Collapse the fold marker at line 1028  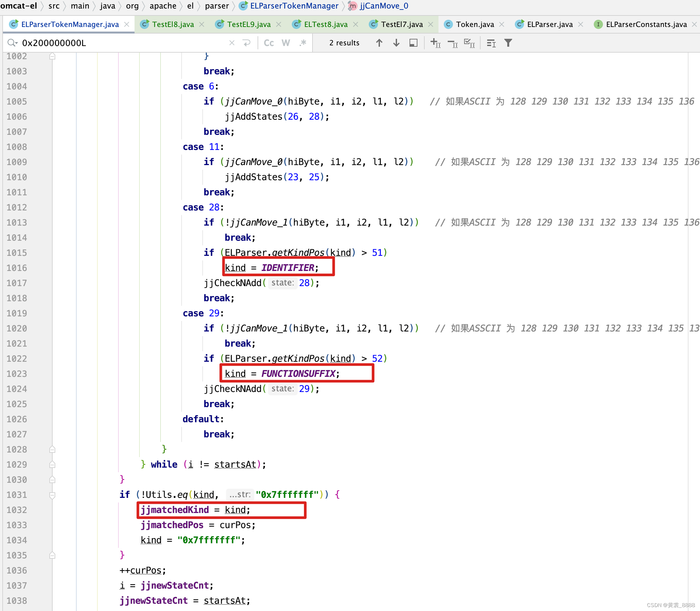tap(52, 450)
